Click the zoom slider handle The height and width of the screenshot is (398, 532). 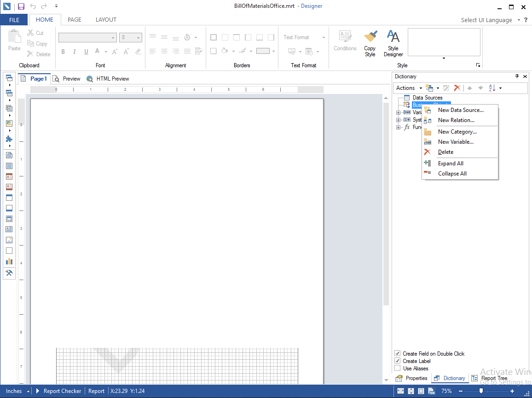(x=481, y=391)
